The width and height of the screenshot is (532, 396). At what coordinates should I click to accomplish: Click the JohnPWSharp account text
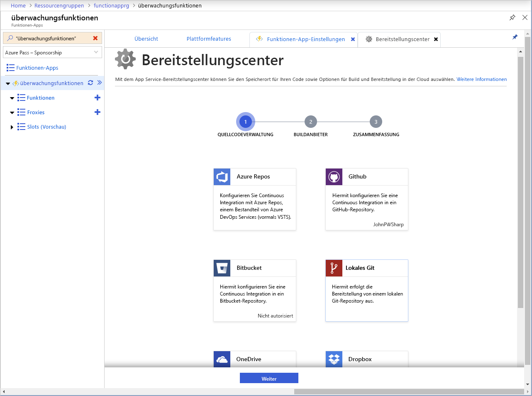pyautogui.click(x=388, y=225)
